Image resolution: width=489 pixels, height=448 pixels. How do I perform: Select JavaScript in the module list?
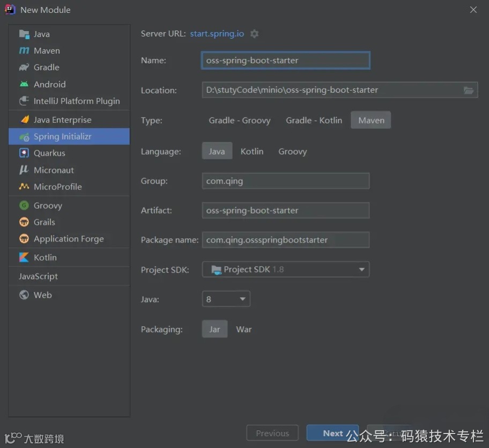(38, 276)
